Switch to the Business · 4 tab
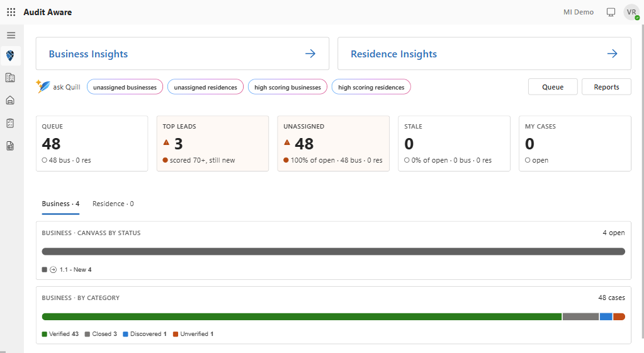The image size is (644, 353). pyautogui.click(x=61, y=204)
